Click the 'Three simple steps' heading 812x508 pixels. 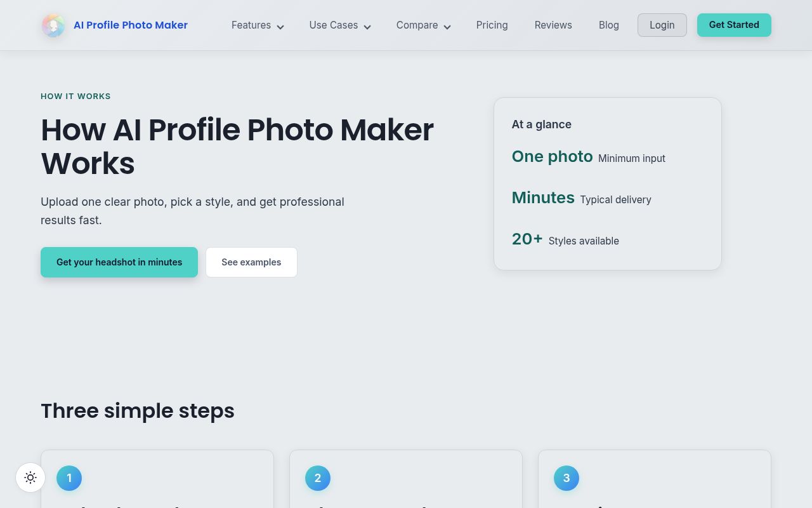(138, 411)
